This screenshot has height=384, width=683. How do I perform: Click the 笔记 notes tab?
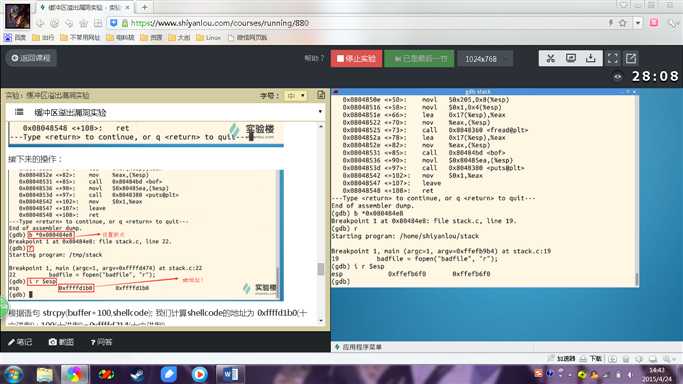coord(20,342)
